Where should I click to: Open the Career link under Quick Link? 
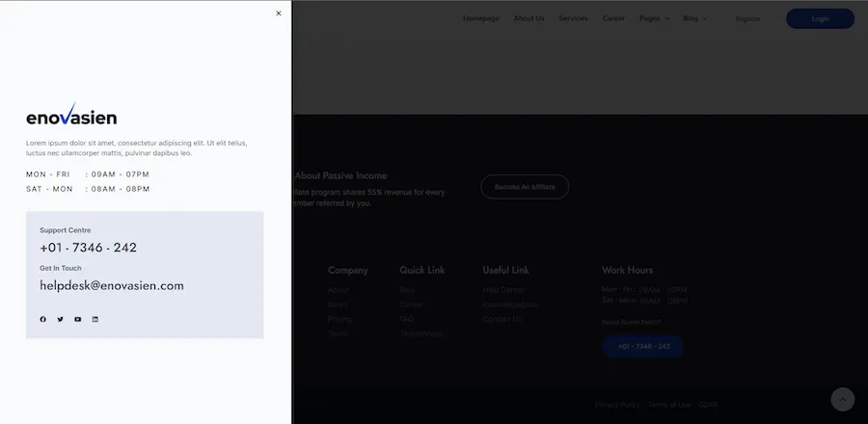tap(411, 305)
